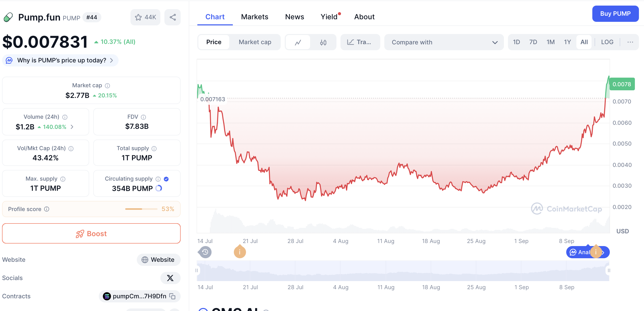Open the 21 Jul orange info event marker
Viewport: 644px width, 311px height.
click(x=240, y=252)
